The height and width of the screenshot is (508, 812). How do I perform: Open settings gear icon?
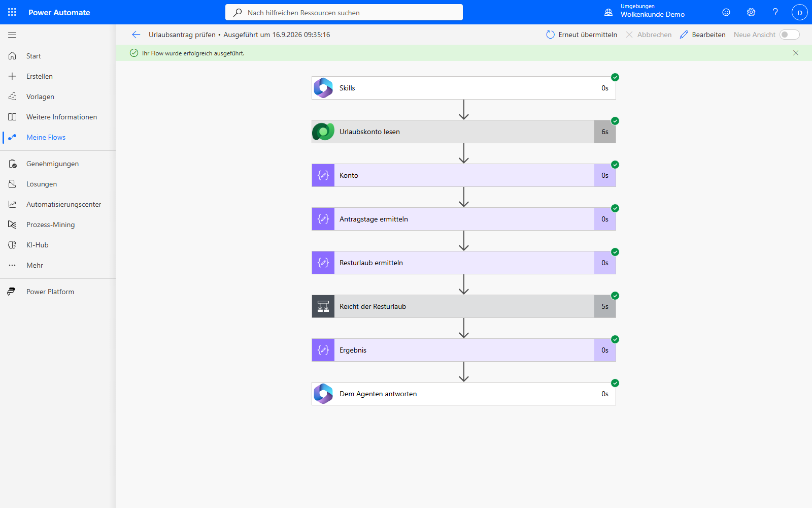click(x=751, y=12)
